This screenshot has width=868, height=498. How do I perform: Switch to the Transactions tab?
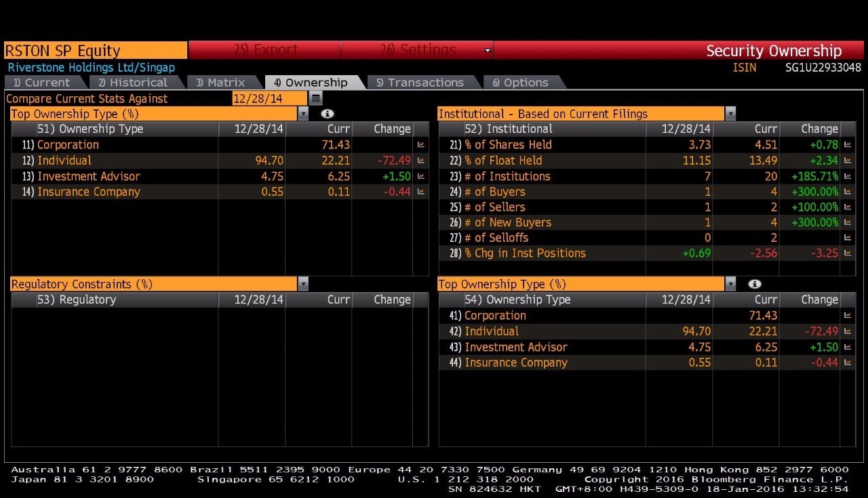(420, 83)
